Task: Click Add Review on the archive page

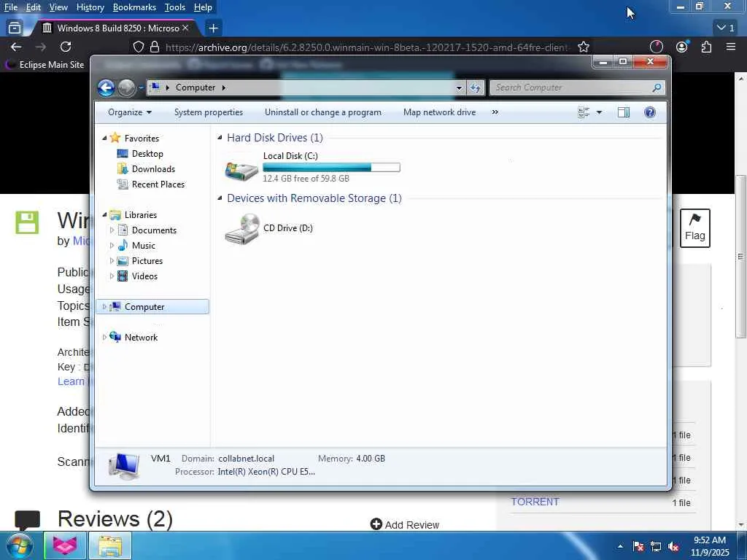Action: [404, 524]
